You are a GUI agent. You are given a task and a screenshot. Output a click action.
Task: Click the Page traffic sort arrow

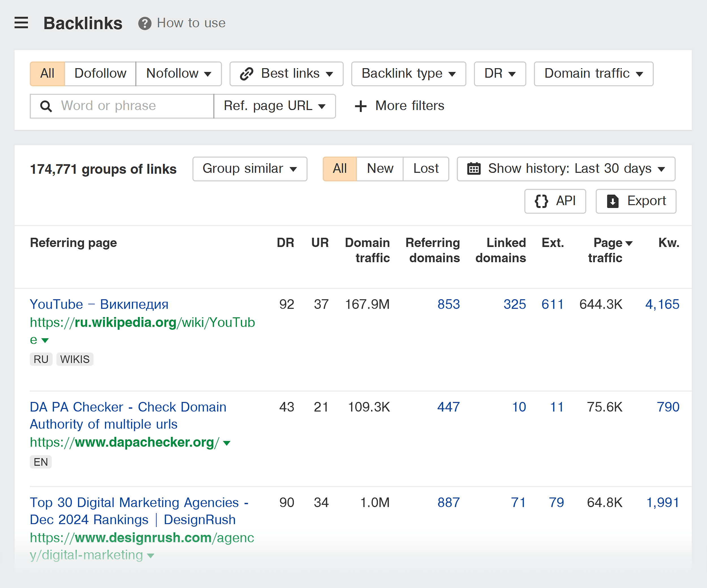pos(629,243)
